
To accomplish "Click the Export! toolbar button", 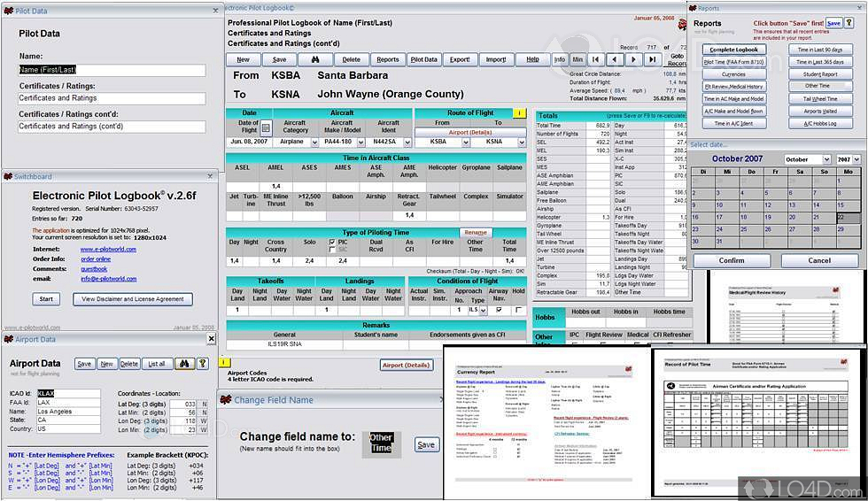I will [x=460, y=59].
